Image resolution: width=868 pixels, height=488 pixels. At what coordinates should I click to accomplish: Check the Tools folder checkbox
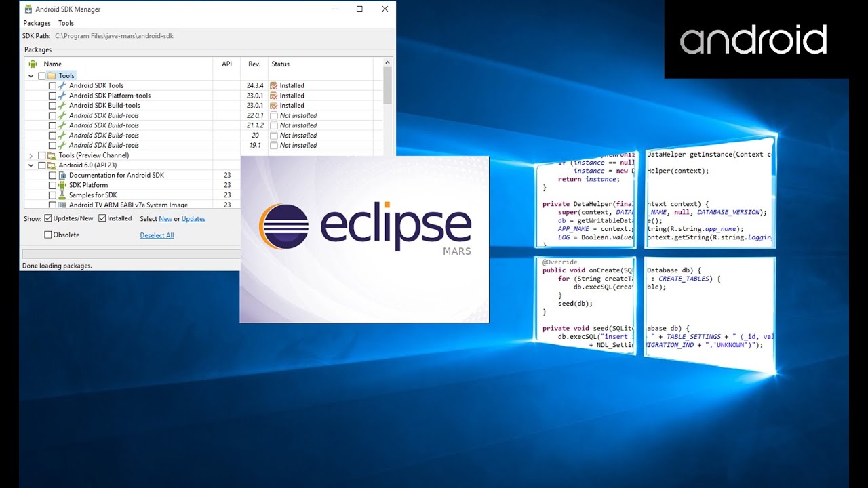point(42,76)
